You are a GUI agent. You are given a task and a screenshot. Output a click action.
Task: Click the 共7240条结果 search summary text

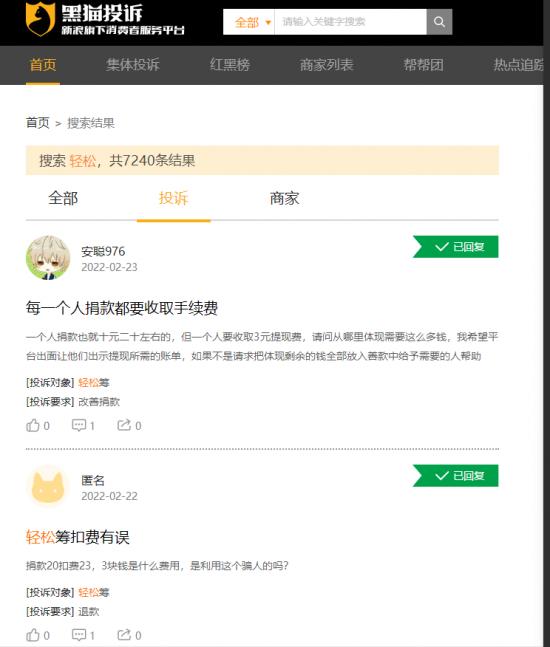152,161
